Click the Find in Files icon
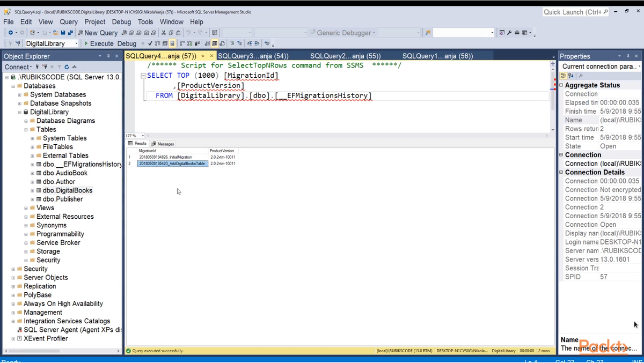 click(x=428, y=33)
